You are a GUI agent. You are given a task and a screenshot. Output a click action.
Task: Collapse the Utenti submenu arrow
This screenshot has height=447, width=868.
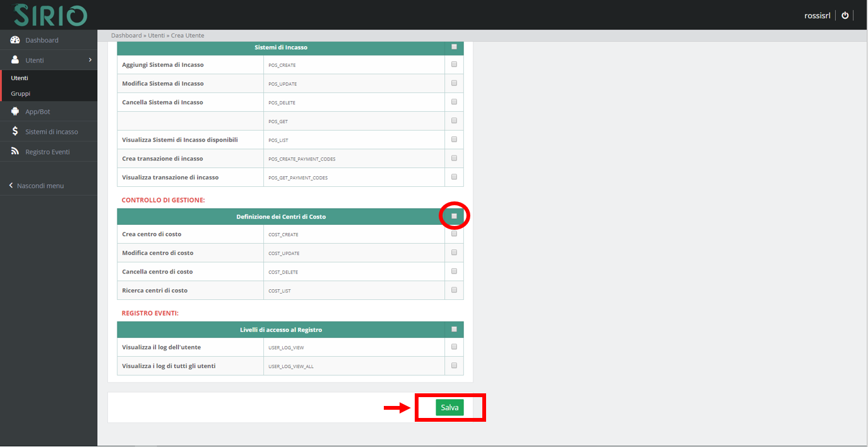[x=90, y=60]
